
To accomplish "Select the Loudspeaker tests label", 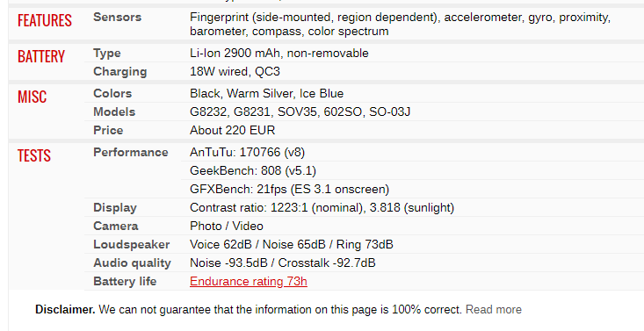I will [x=132, y=244].
